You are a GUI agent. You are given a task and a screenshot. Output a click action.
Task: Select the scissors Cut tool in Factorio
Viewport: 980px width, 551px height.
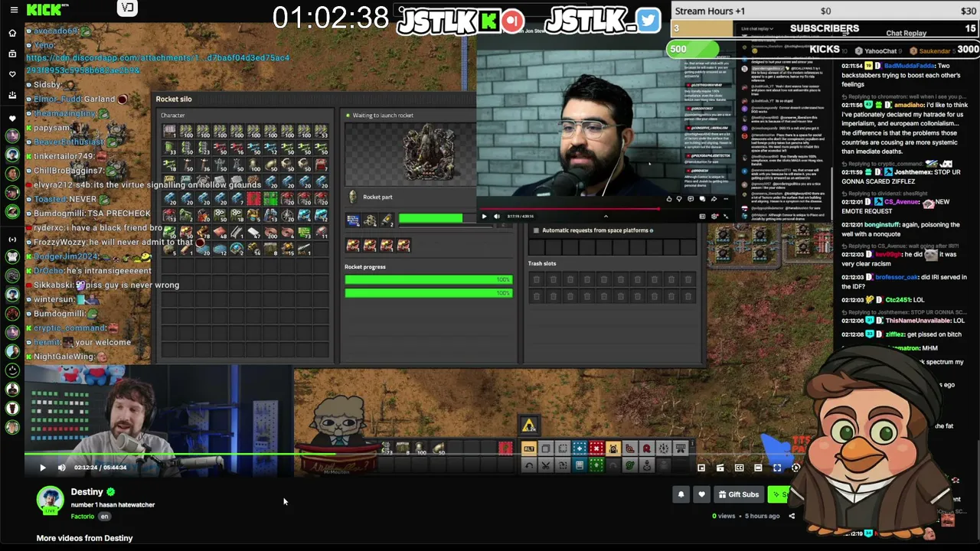pyautogui.click(x=545, y=465)
